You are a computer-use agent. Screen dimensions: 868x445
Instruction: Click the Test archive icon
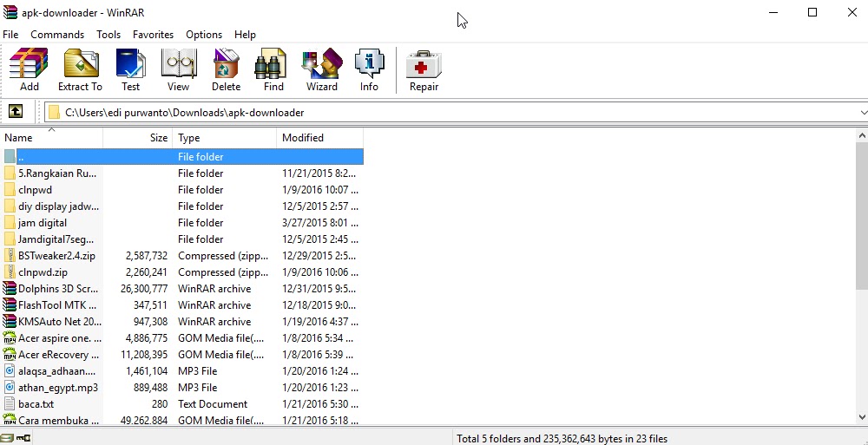coord(131,69)
